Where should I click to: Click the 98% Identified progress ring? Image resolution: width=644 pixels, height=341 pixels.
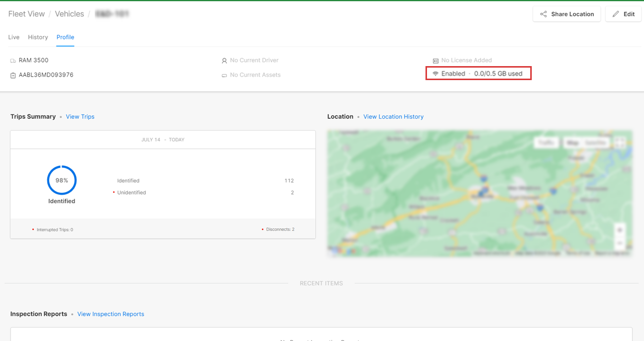click(62, 180)
